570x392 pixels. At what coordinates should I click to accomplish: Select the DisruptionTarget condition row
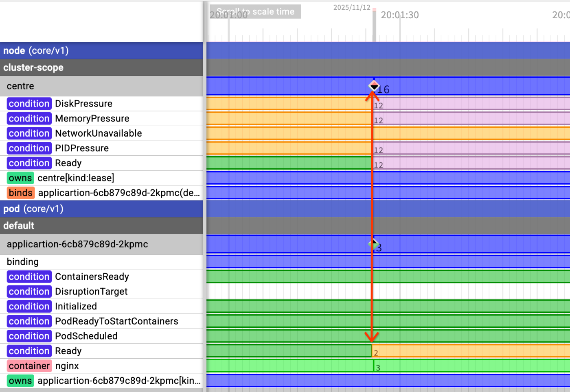(x=101, y=292)
